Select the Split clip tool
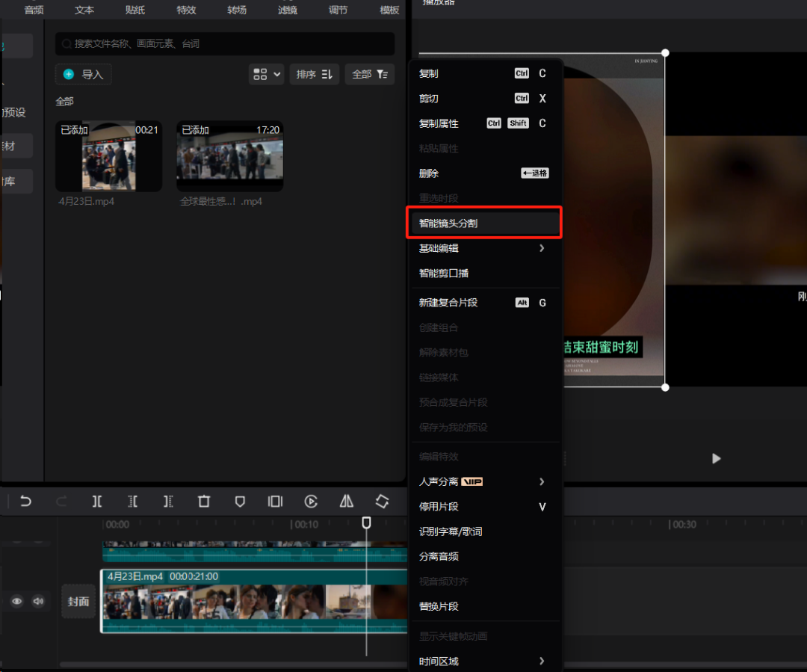Screen dimensions: 807x672 click(97, 502)
